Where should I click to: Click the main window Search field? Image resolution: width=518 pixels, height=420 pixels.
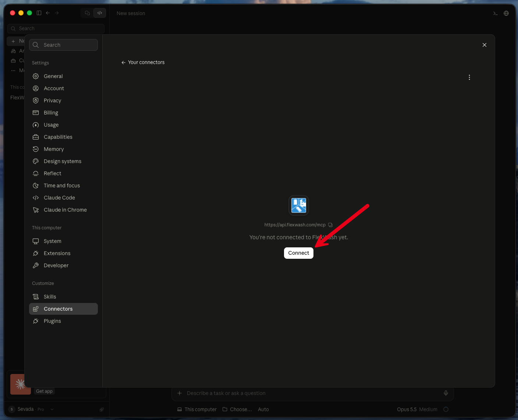pyautogui.click(x=56, y=28)
